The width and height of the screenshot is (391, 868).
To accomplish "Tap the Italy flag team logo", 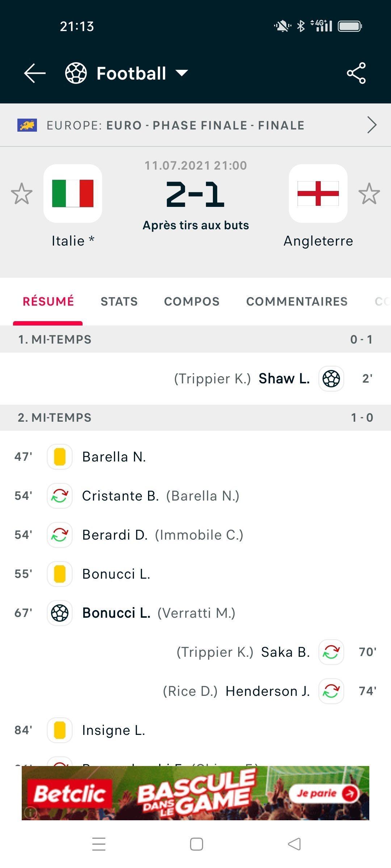I will 73,193.
